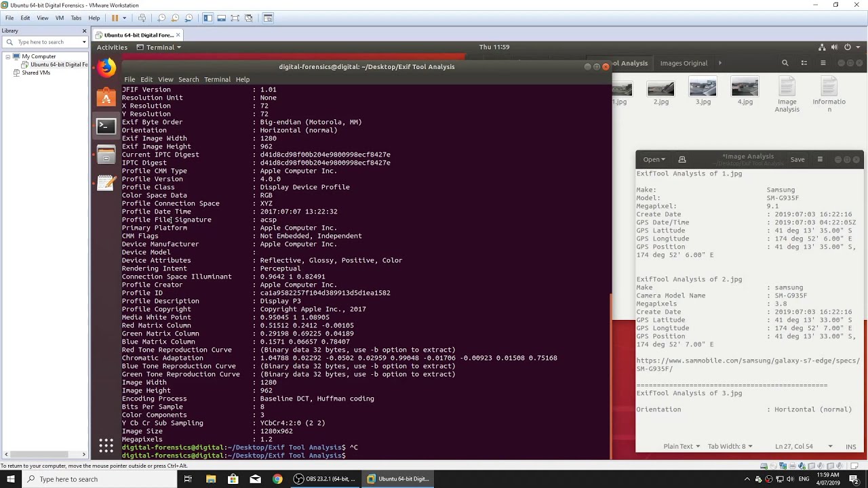Search in the Files window
The image size is (868, 488).
[x=785, y=63]
